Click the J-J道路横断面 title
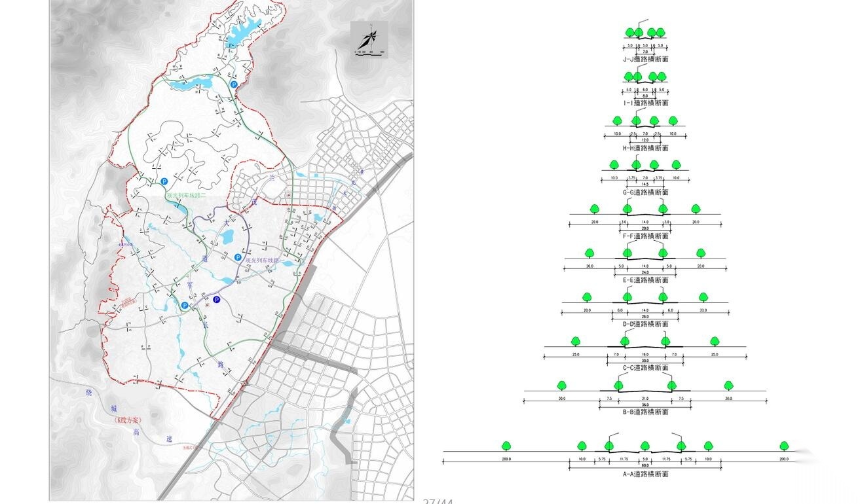The width and height of the screenshot is (860, 504). pyautogui.click(x=645, y=59)
